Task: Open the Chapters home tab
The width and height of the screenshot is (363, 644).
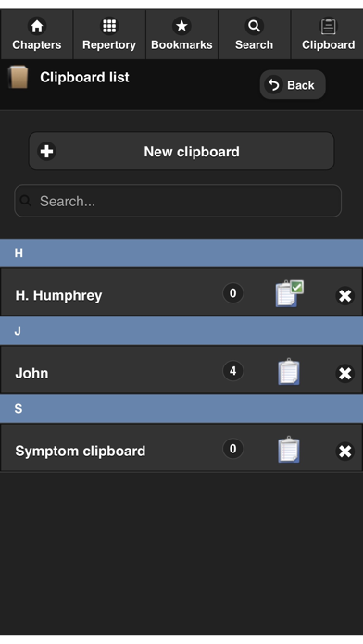Action: [x=37, y=35]
